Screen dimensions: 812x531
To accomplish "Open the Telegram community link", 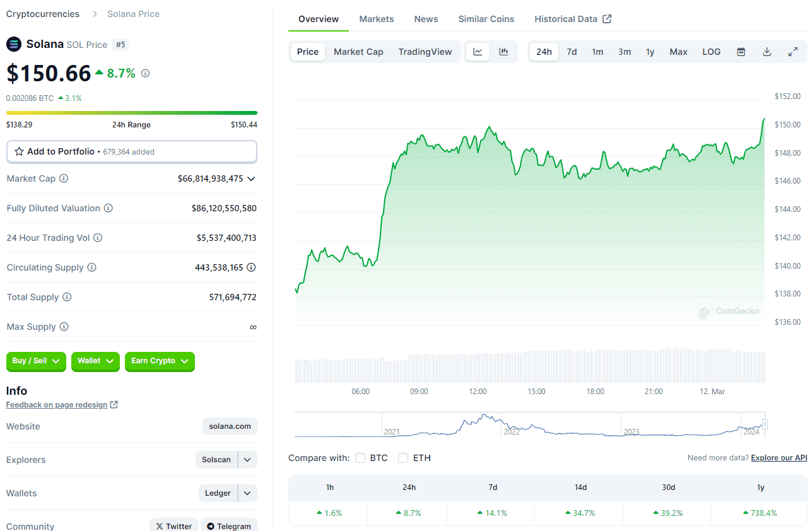I will 229,526.
